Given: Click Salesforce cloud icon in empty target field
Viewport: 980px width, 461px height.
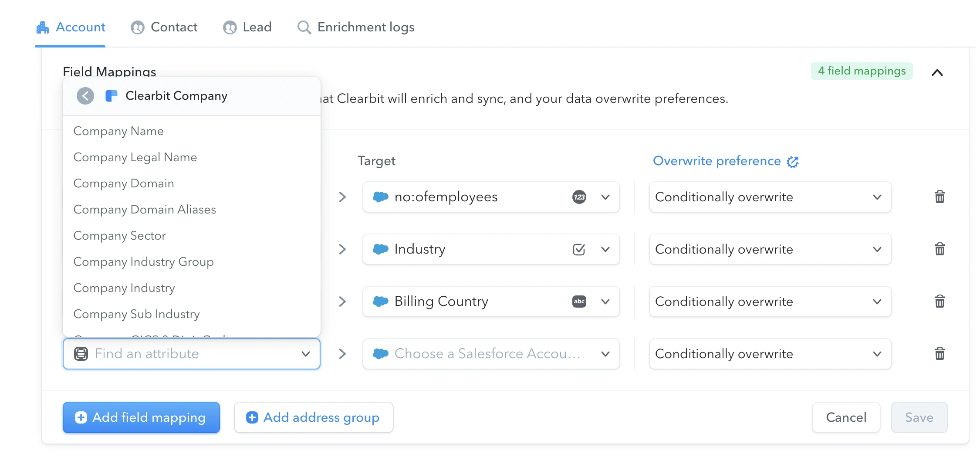Looking at the screenshot, I should 381,354.
